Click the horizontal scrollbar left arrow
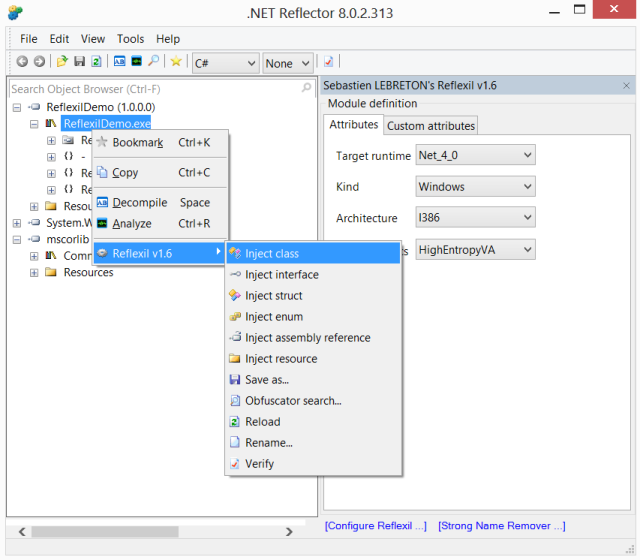 coord(22,531)
